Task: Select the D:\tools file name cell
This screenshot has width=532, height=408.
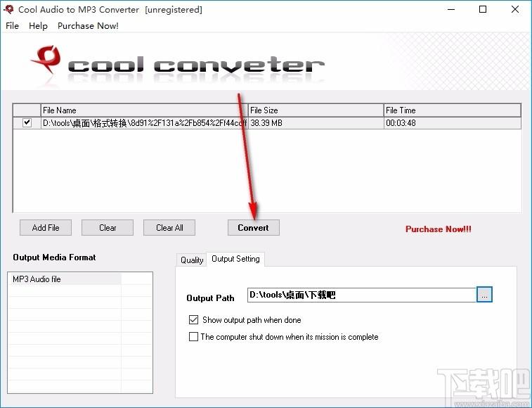Action: tap(144, 123)
